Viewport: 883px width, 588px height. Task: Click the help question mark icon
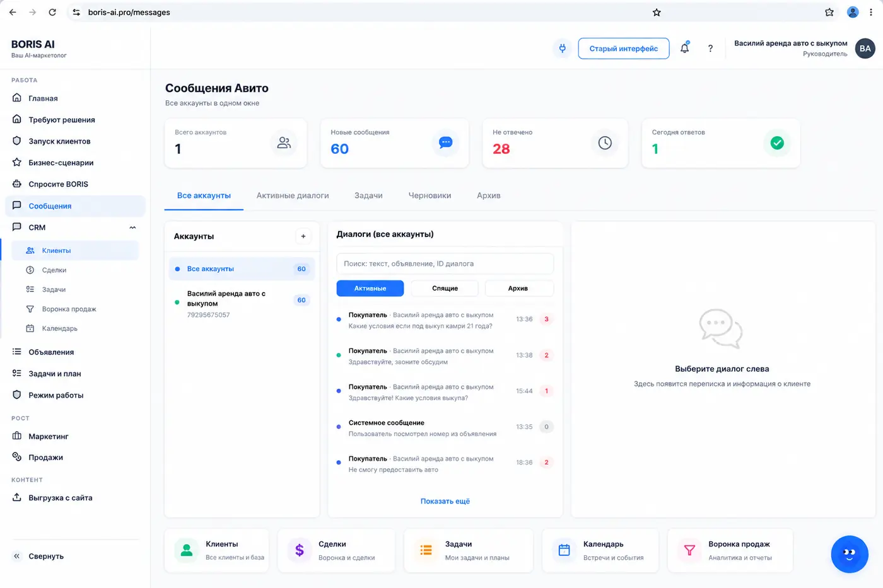coord(710,49)
